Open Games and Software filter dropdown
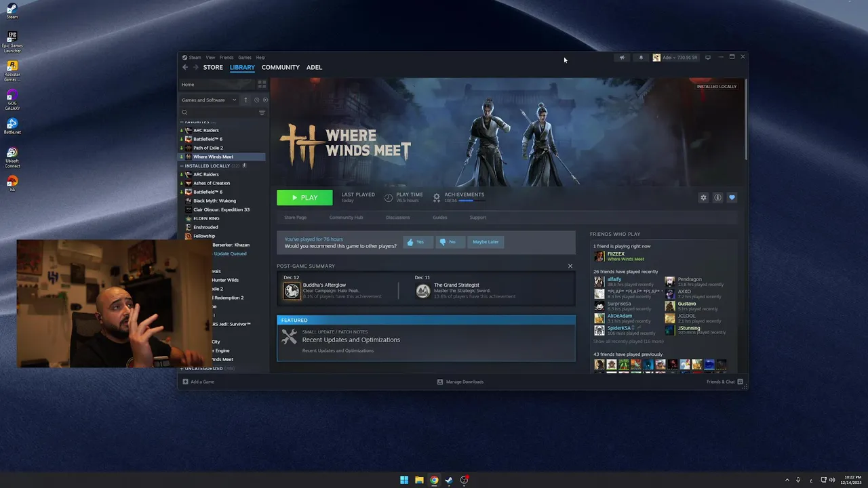The width and height of the screenshot is (868, 488). point(209,100)
